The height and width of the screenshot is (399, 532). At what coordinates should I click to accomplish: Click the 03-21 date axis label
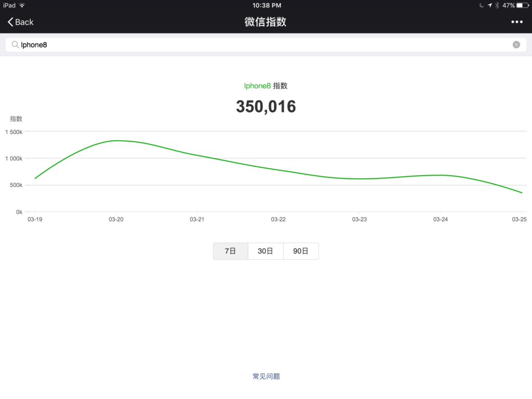(197, 220)
